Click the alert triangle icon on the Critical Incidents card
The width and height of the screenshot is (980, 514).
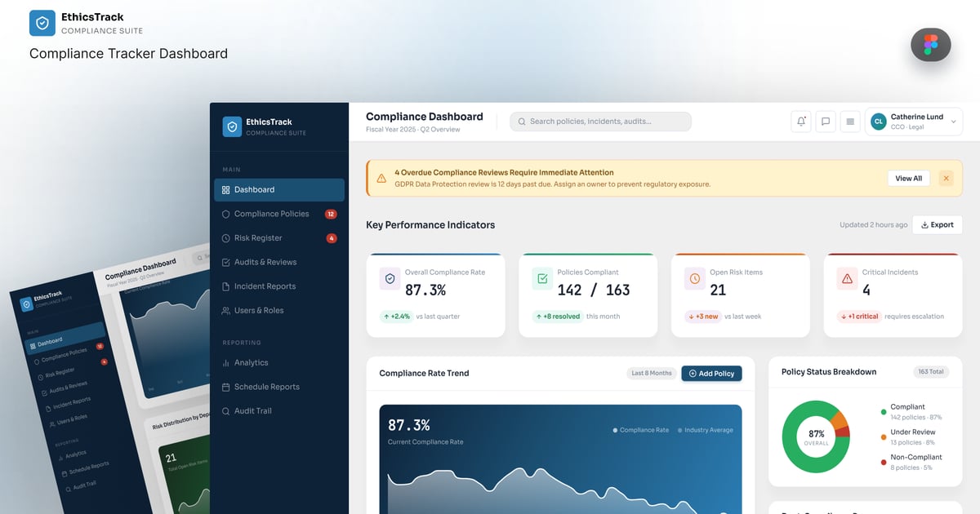847,278
